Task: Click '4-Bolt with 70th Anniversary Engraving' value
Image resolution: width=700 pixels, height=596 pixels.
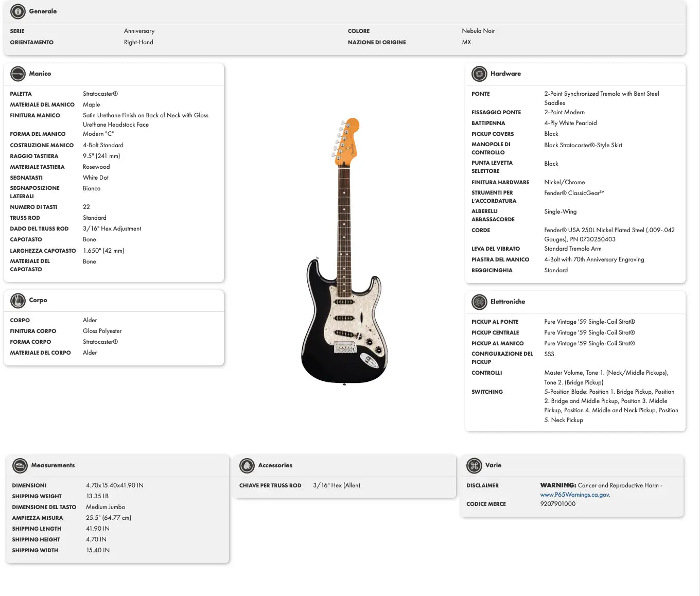Action: tap(594, 259)
